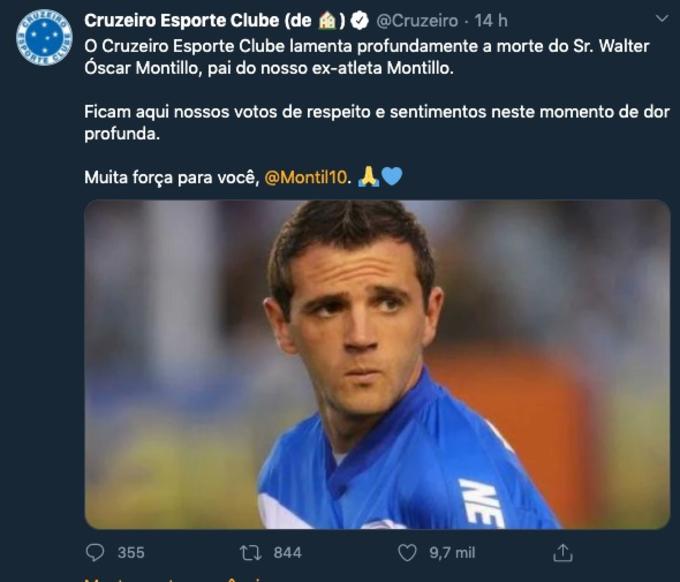Expand the tweet options chevron
This screenshot has width=680, height=582.
click(x=661, y=19)
